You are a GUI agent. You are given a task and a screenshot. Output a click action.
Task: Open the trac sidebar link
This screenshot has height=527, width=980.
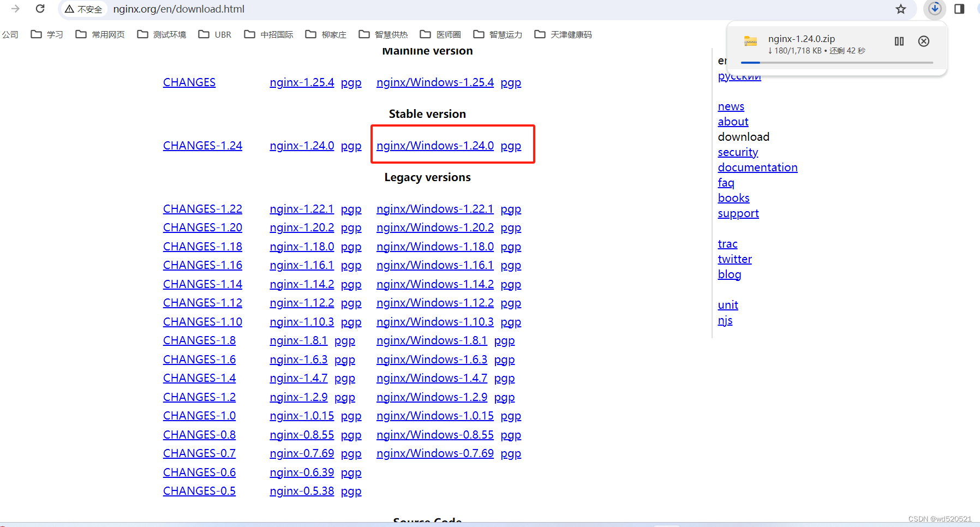coord(727,244)
